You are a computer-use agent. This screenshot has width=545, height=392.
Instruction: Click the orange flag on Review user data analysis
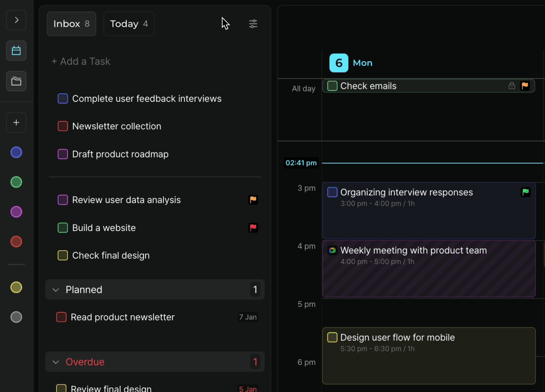[253, 200]
